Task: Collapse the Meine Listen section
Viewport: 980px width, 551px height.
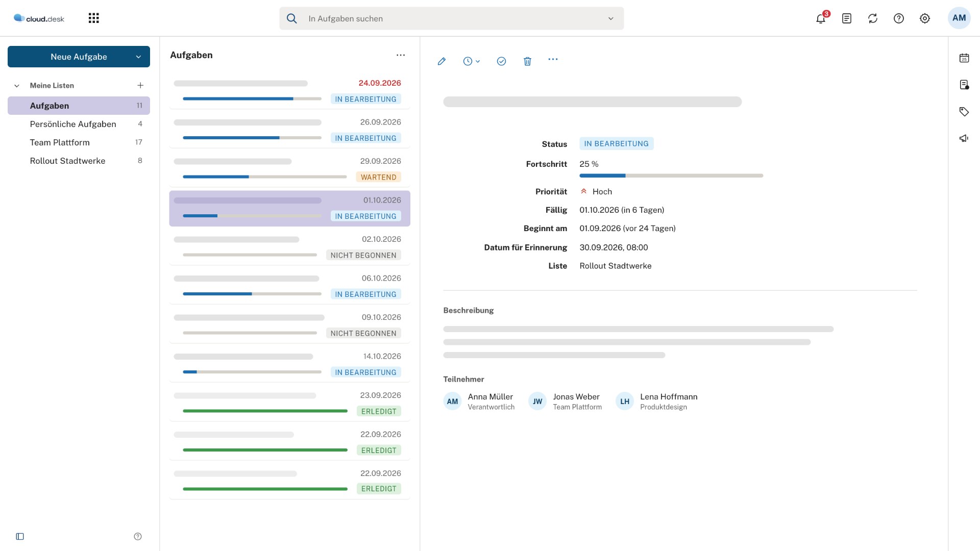Action: coord(17,86)
